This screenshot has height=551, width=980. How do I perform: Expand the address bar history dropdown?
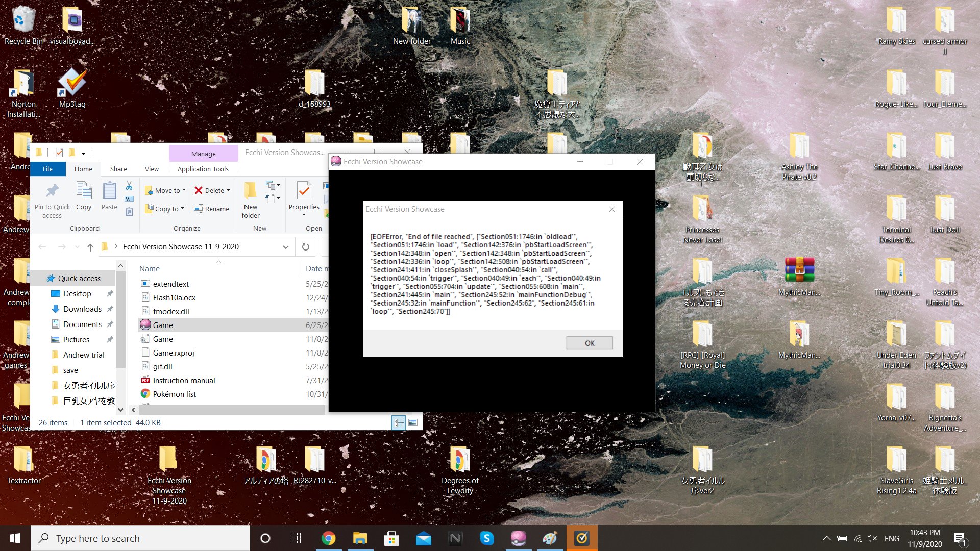point(286,247)
